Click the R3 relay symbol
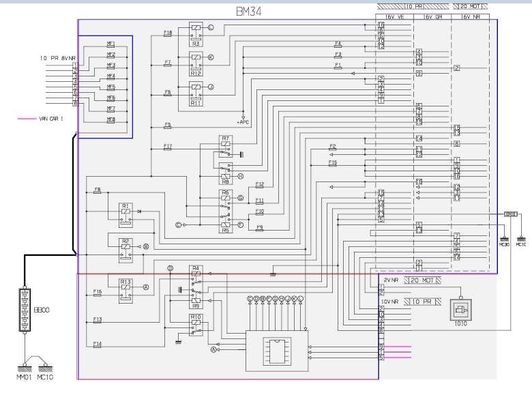The height and width of the screenshot is (393, 532). click(x=196, y=31)
